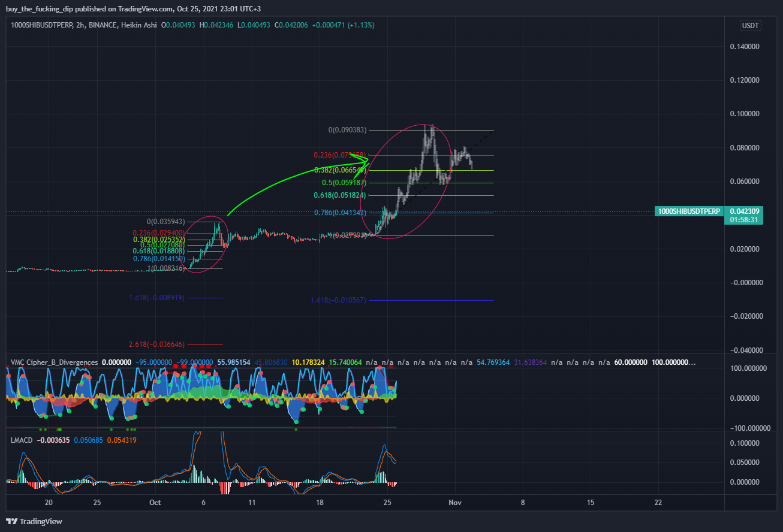This screenshot has width=783, height=532.
Task: Click the VMC legend value 10.178324
Action: (309, 362)
